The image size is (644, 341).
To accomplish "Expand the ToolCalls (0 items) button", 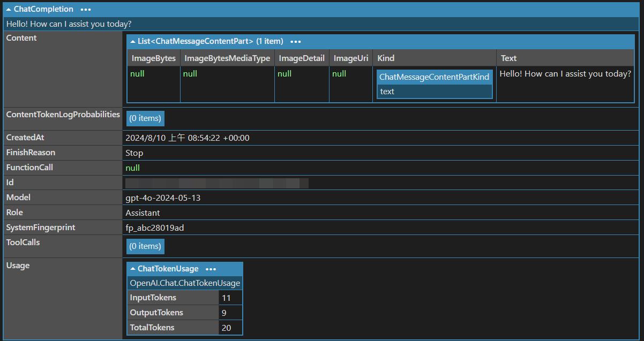I will click(145, 246).
